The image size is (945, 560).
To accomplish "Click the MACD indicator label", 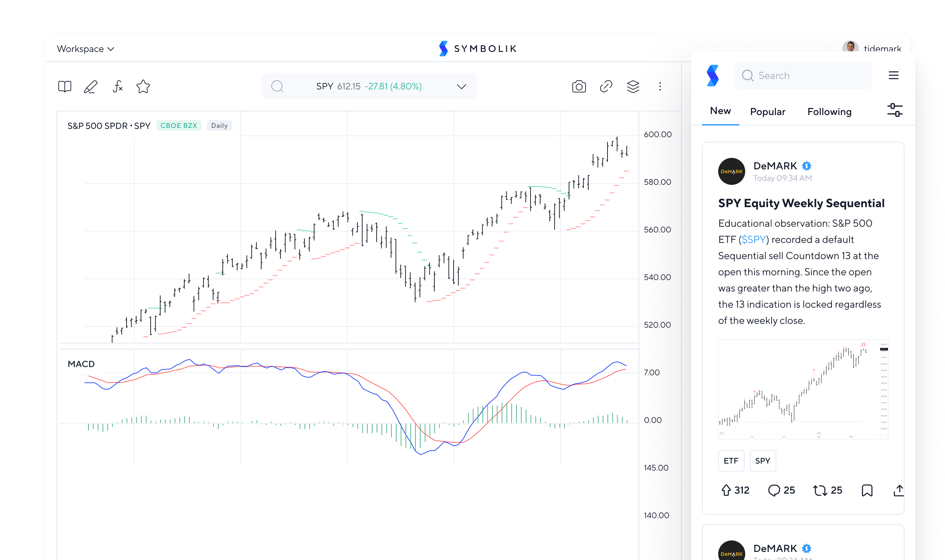I will pos(81,364).
